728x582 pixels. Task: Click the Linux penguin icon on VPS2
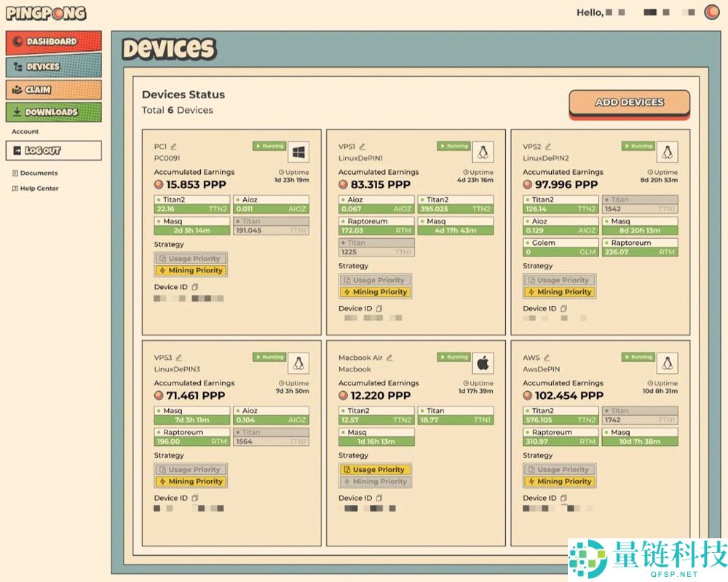667,152
